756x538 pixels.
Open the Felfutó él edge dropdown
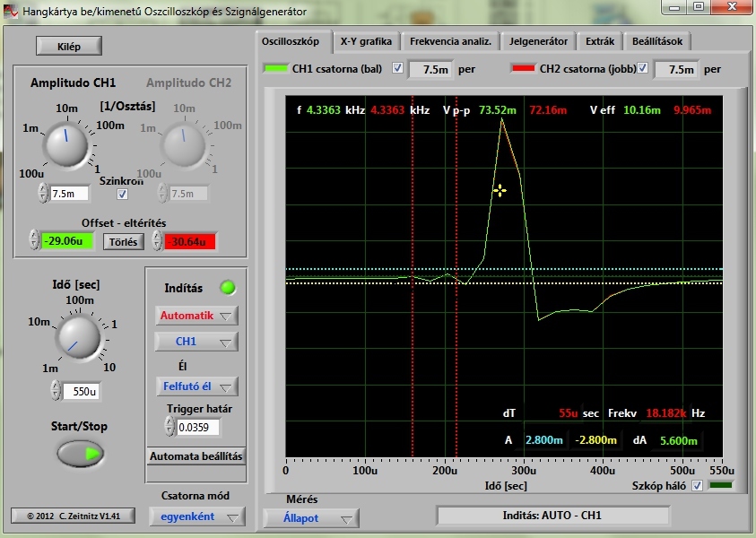(196, 386)
